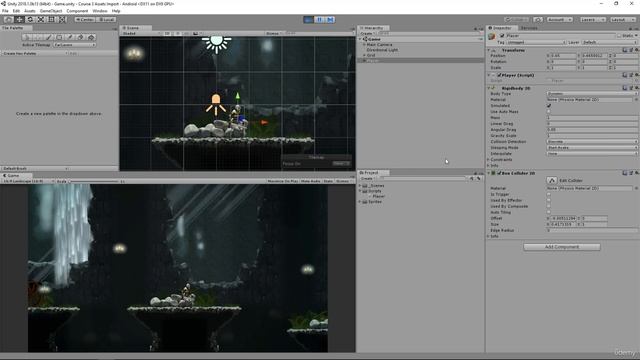The image size is (640, 360).
Task: Open Transform component help icon
Action: [624, 50]
